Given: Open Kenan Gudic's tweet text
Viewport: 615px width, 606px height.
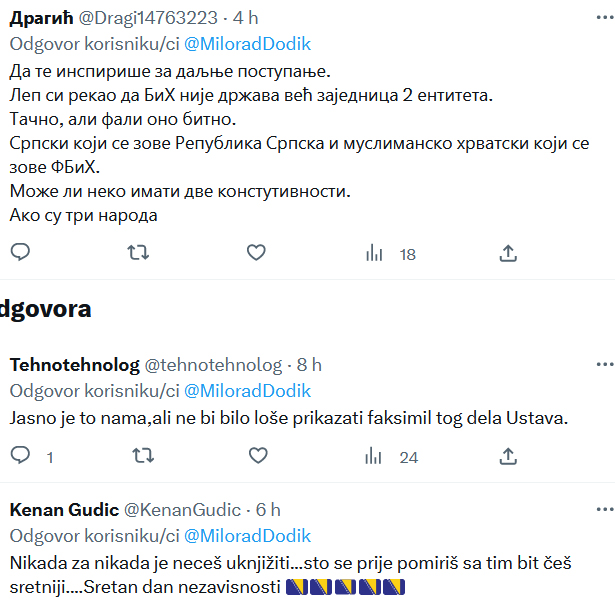Looking at the screenshot, I should coord(290,575).
